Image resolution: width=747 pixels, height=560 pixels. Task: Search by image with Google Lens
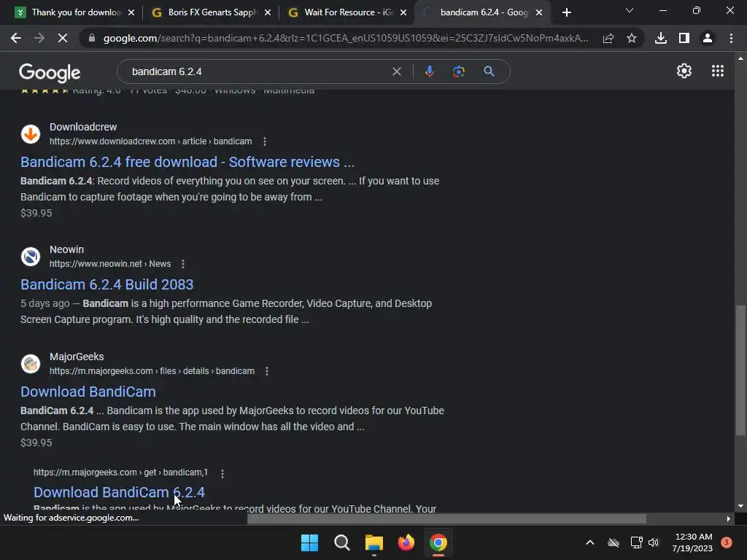point(459,71)
